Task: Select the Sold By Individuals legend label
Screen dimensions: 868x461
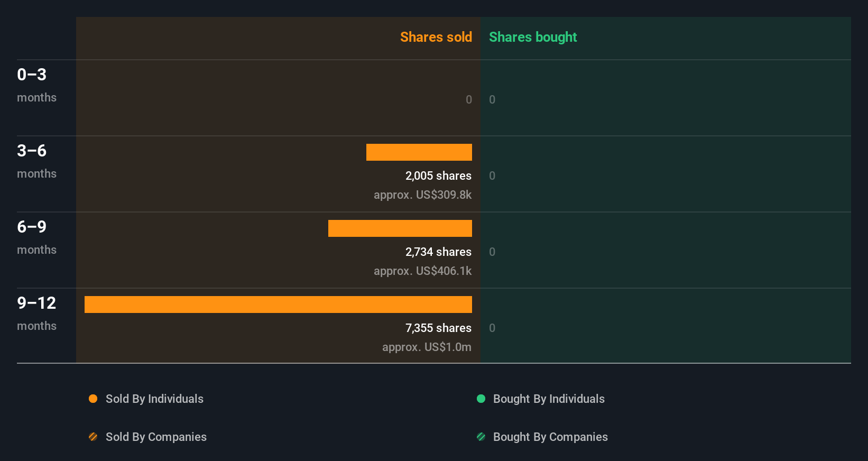Action: coord(154,399)
